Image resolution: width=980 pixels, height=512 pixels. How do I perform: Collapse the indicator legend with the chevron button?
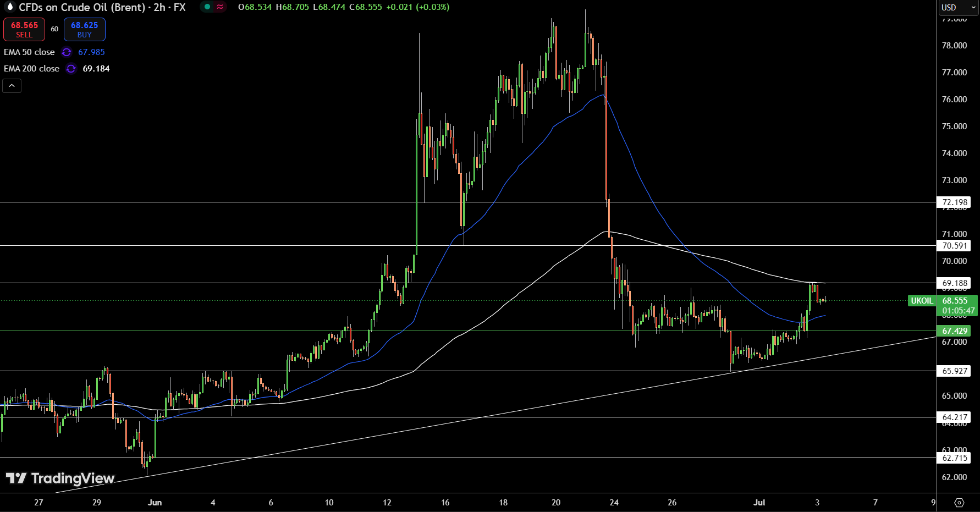(x=12, y=86)
